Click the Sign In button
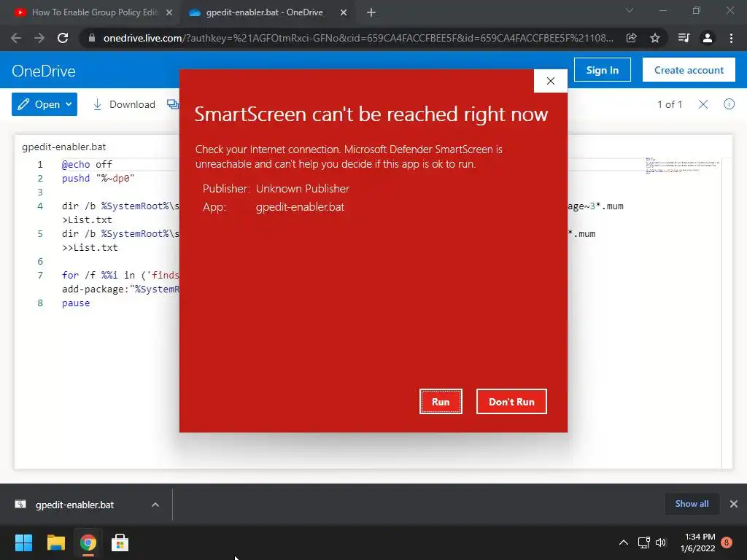 602,70
